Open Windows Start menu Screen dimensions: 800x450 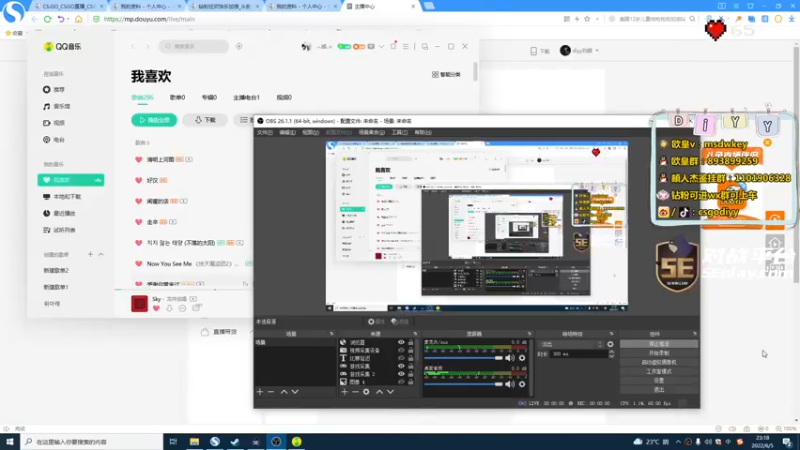[10, 442]
